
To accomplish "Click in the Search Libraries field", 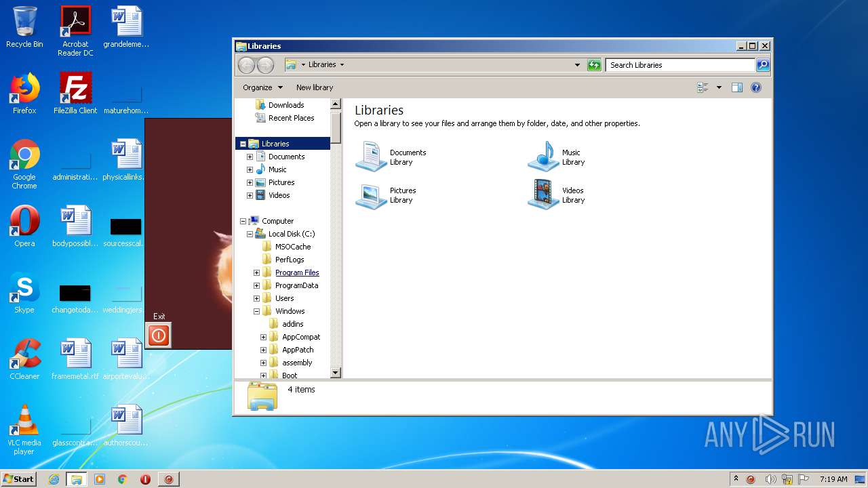I will tap(680, 65).
